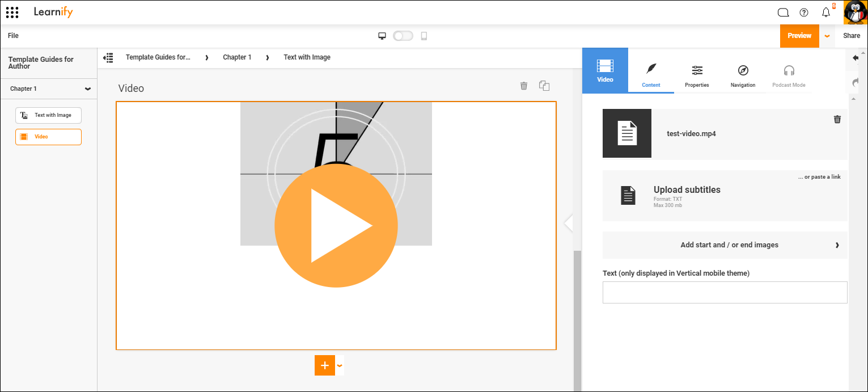
Task: Select the test-video.mp4 file name
Action: [691, 134]
